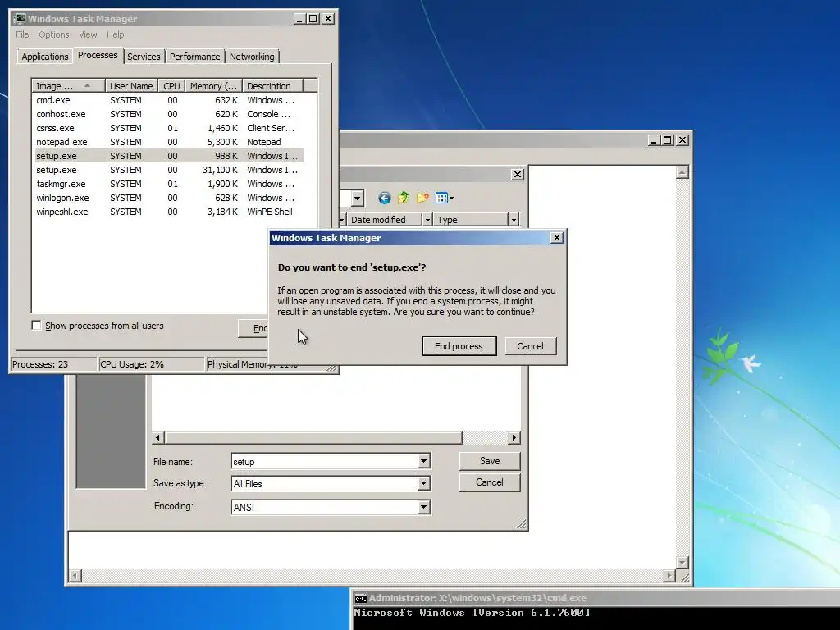Select the winpeshl.exe process row
The width and height of the screenshot is (840, 630).
pos(167,212)
